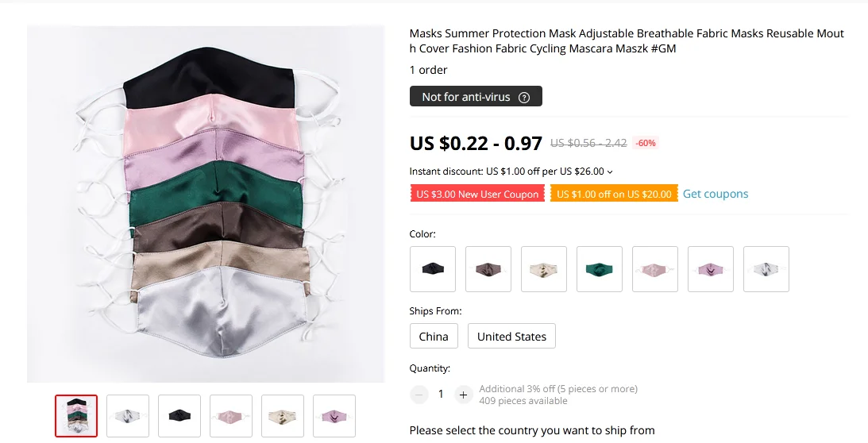Select China as shipping origin
868x443 pixels.
434,336
